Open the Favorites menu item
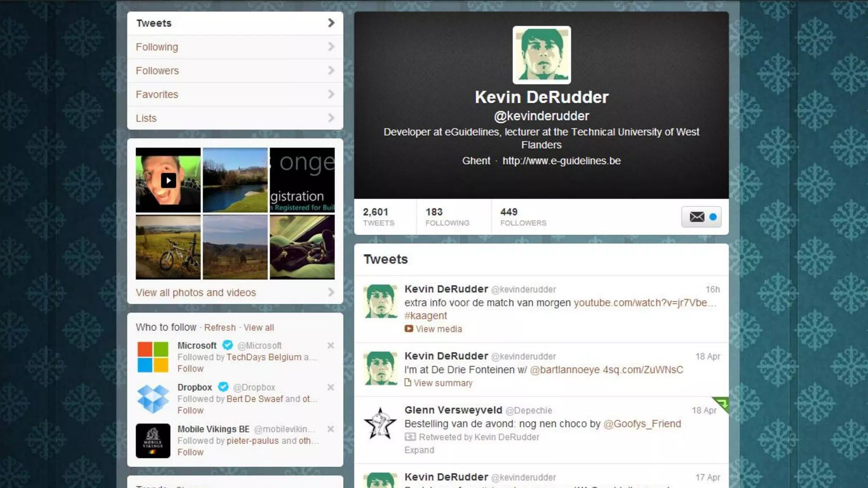Image resolution: width=868 pixels, height=488 pixels. point(235,94)
